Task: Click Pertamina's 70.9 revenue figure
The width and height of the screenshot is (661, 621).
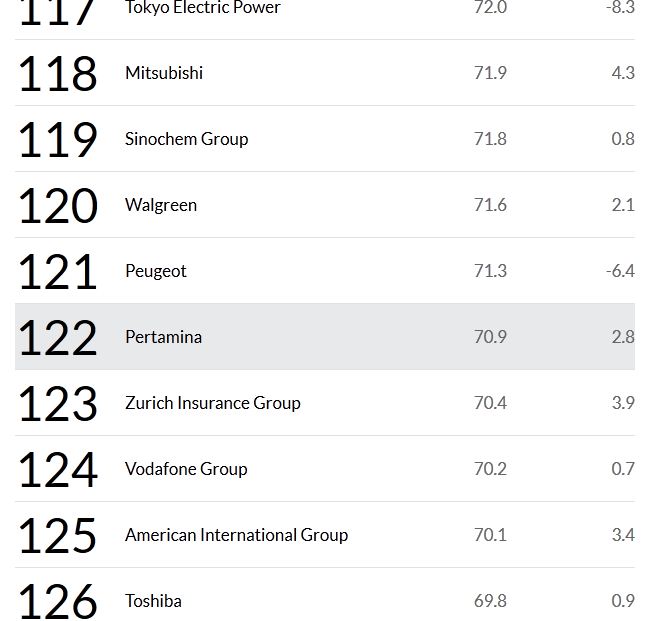Action: tap(490, 337)
